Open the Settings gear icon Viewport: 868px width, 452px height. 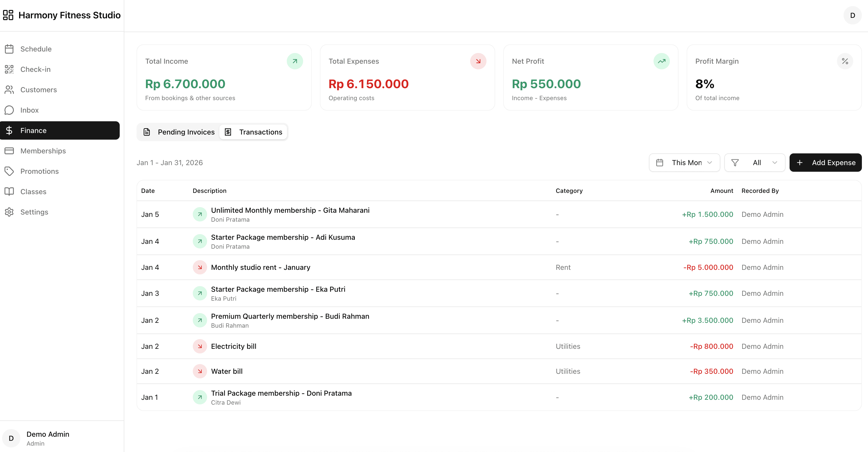tap(9, 212)
